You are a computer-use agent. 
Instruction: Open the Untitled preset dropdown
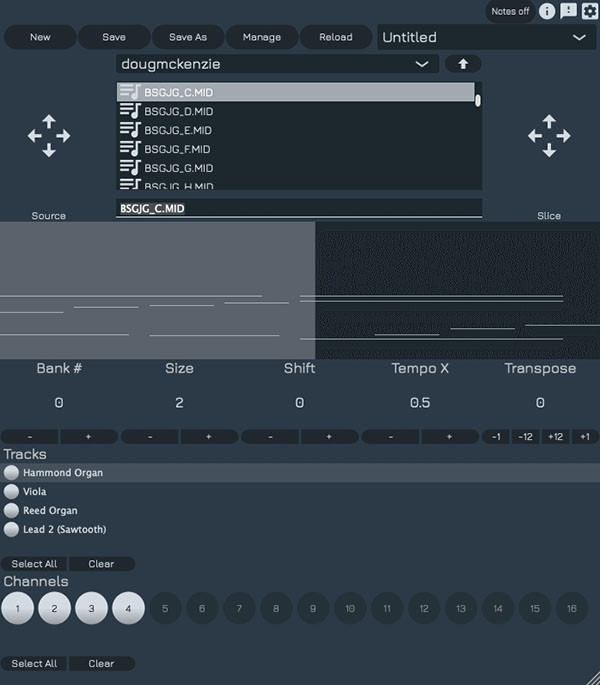coord(579,37)
